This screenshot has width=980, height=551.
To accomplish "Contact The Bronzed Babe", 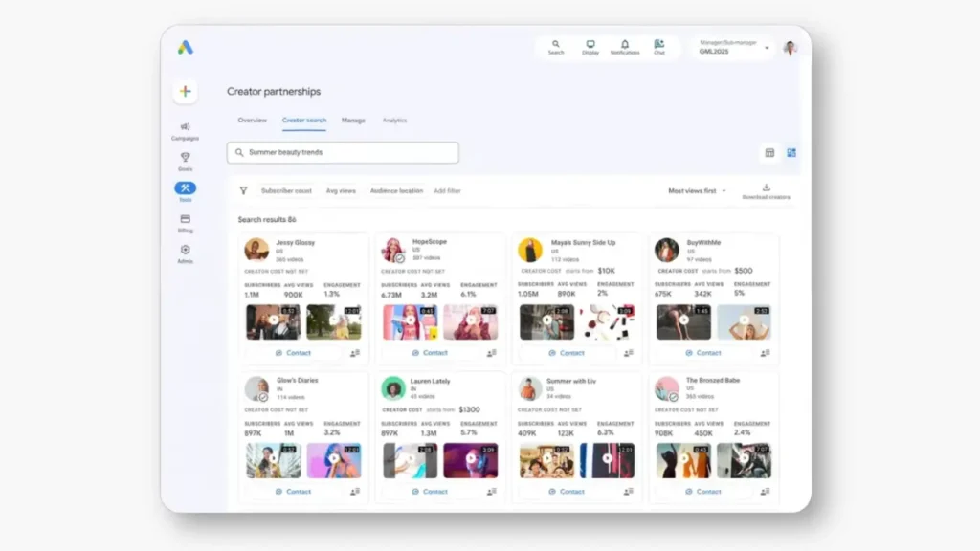I will click(703, 492).
